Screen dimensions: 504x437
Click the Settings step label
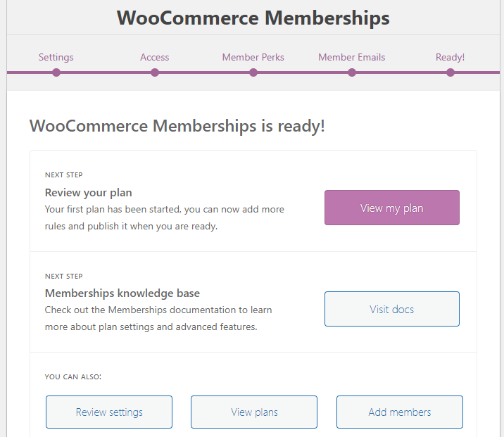(x=56, y=57)
